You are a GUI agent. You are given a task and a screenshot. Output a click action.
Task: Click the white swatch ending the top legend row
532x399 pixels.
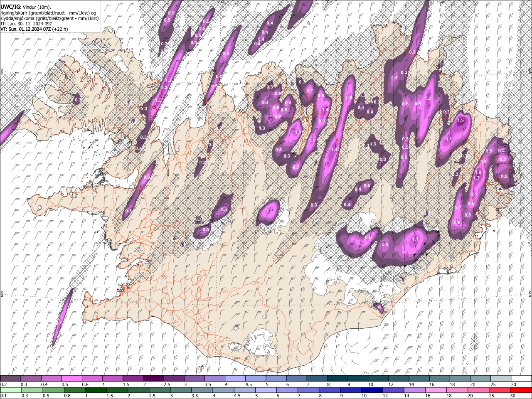522,378
